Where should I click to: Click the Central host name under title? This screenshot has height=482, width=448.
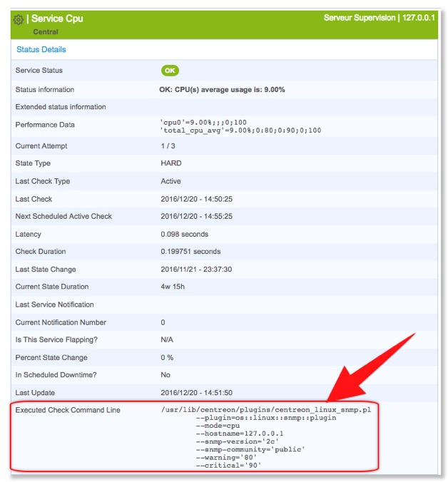(x=46, y=32)
